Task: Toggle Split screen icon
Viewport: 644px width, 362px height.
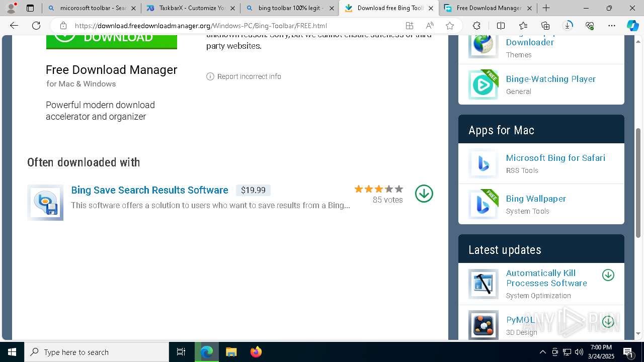Action: pyautogui.click(x=501, y=26)
